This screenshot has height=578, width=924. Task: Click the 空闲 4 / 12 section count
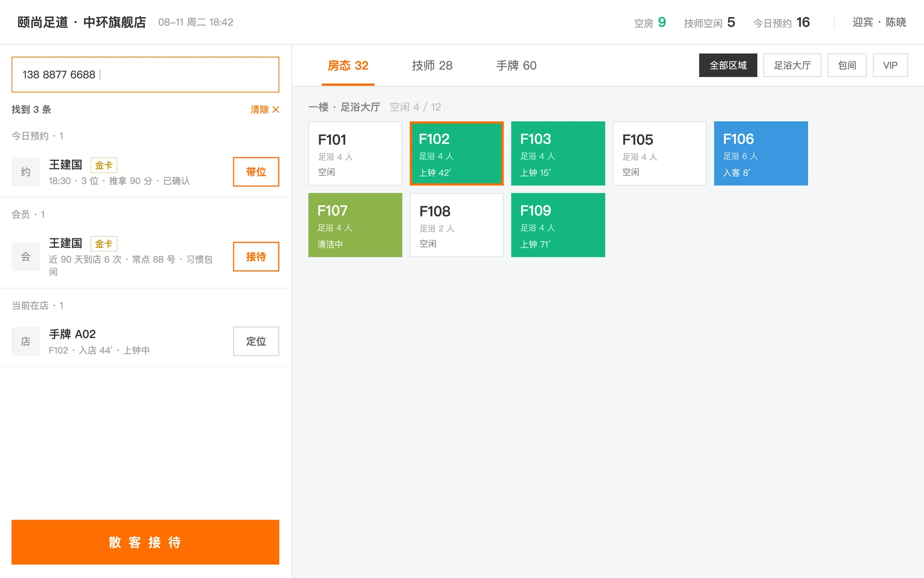click(x=416, y=107)
